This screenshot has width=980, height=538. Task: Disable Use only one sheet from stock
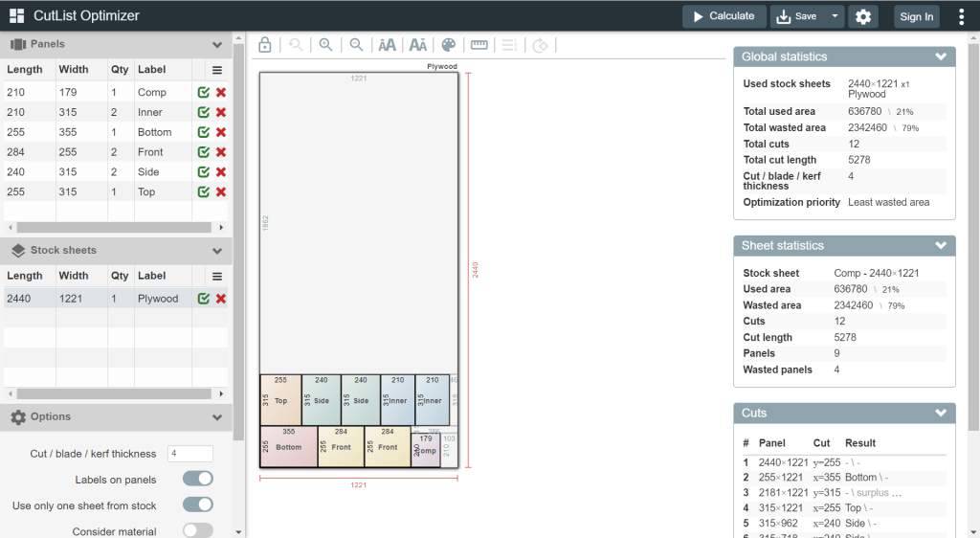point(197,504)
